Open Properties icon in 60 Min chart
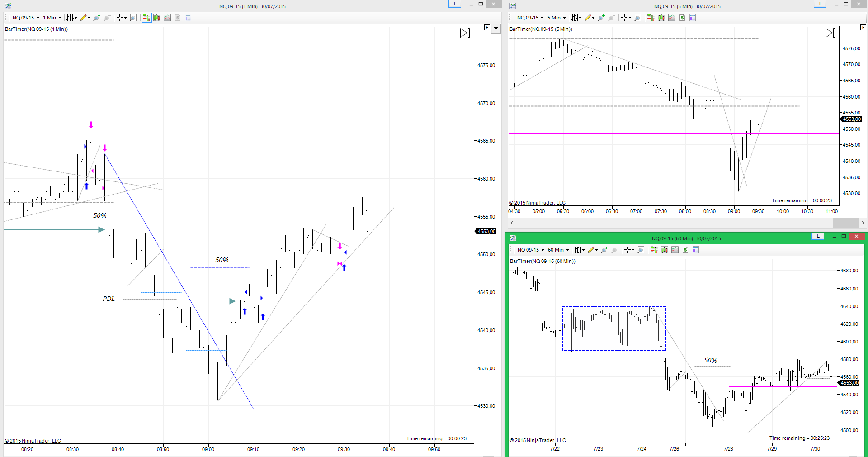The height and width of the screenshot is (457, 868). (696, 250)
